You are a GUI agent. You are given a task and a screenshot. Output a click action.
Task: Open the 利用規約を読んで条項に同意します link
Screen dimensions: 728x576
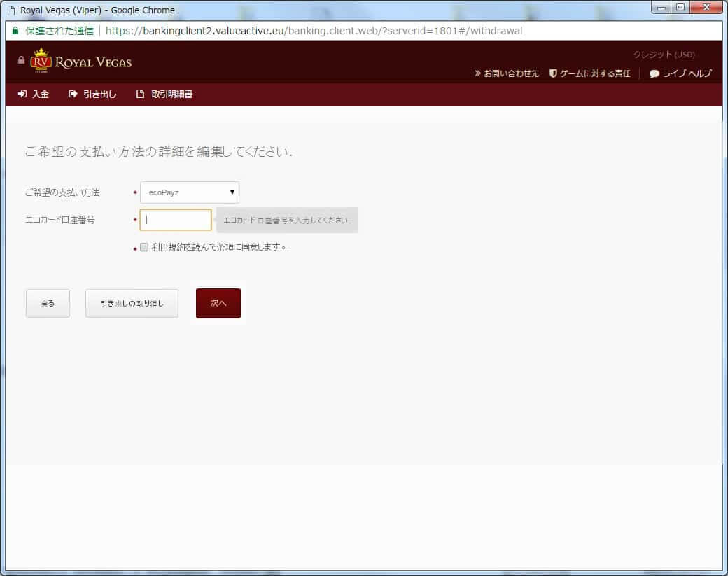[220, 247]
